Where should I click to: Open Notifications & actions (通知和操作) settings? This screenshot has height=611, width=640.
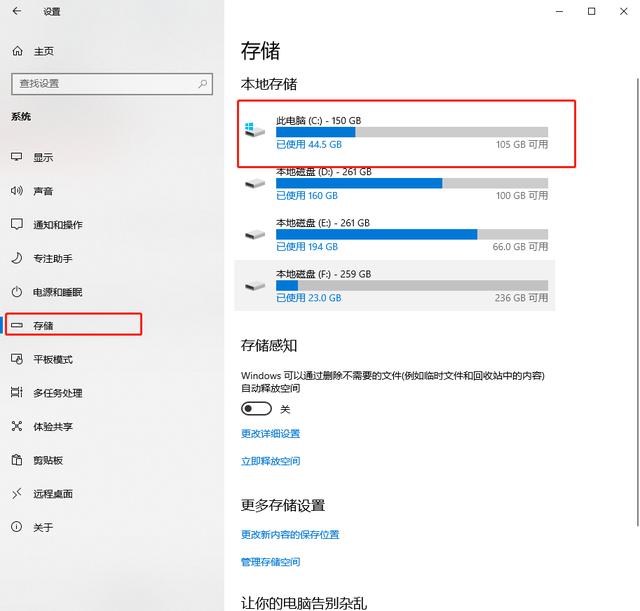coord(58,225)
